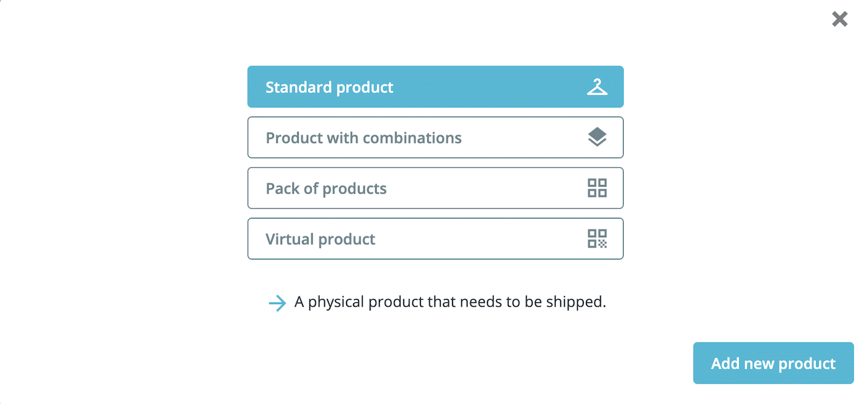Toggle selection to Virtual product

(x=435, y=238)
